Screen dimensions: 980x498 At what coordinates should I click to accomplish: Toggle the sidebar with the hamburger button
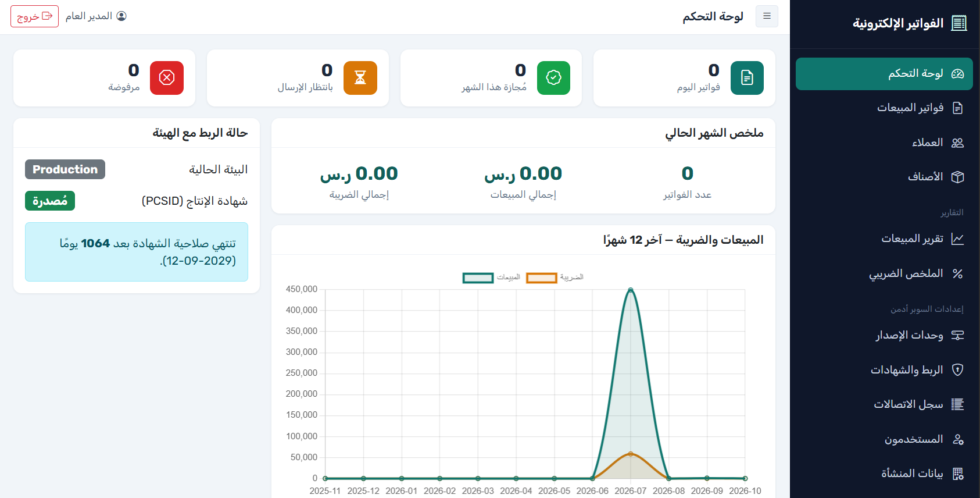[x=767, y=16]
